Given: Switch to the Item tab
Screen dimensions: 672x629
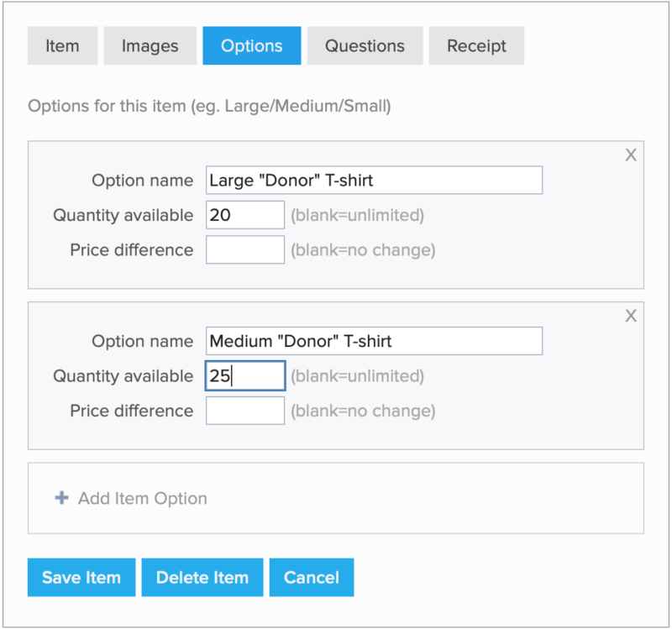Looking at the screenshot, I should (62, 46).
